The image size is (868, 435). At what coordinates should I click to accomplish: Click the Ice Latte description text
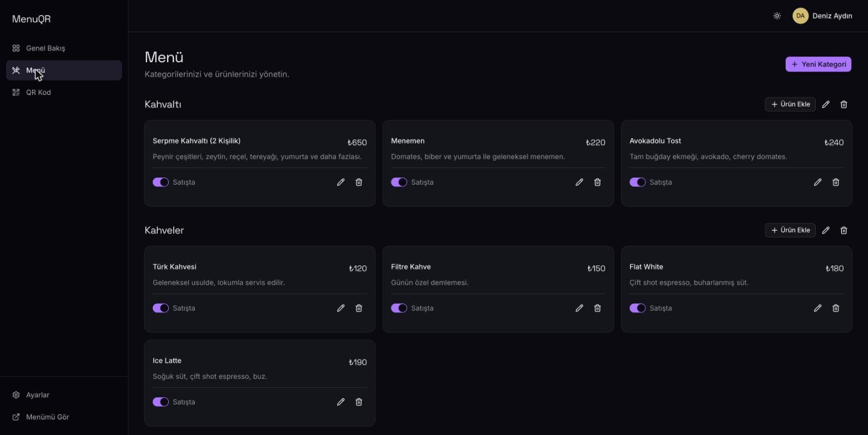click(x=210, y=376)
